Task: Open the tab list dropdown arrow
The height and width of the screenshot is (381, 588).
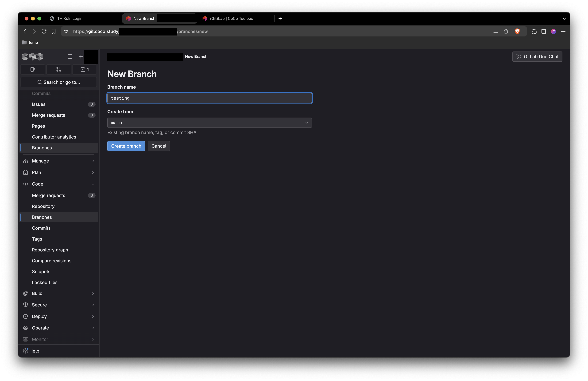Action: click(564, 19)
